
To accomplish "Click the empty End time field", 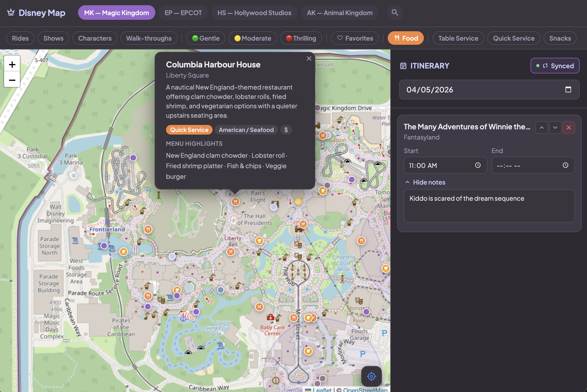I will tap(533, 165).
